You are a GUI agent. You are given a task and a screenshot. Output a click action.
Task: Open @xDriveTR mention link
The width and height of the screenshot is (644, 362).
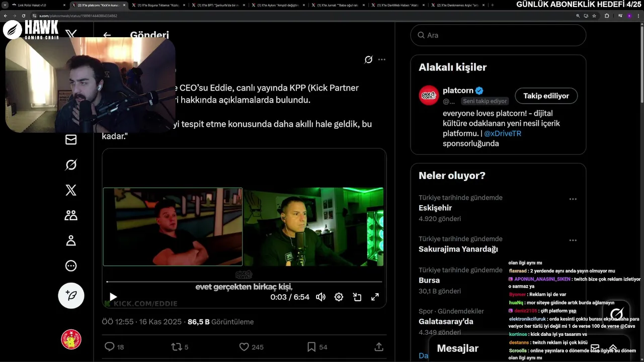(x=503, y=133)
